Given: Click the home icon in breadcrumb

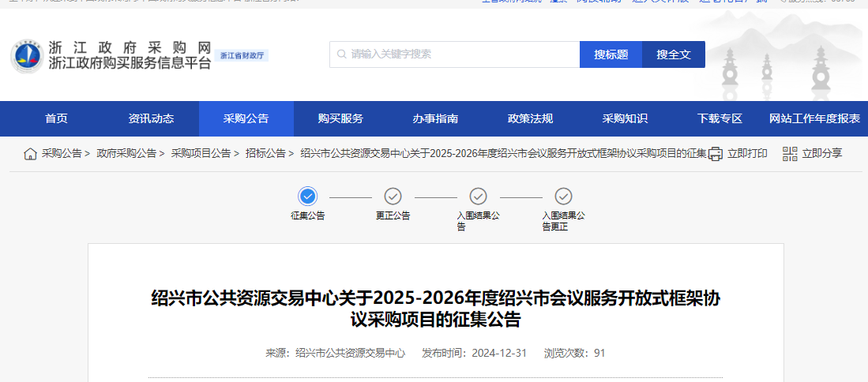Looking at the screenshot, I should [x=30, y=153].
